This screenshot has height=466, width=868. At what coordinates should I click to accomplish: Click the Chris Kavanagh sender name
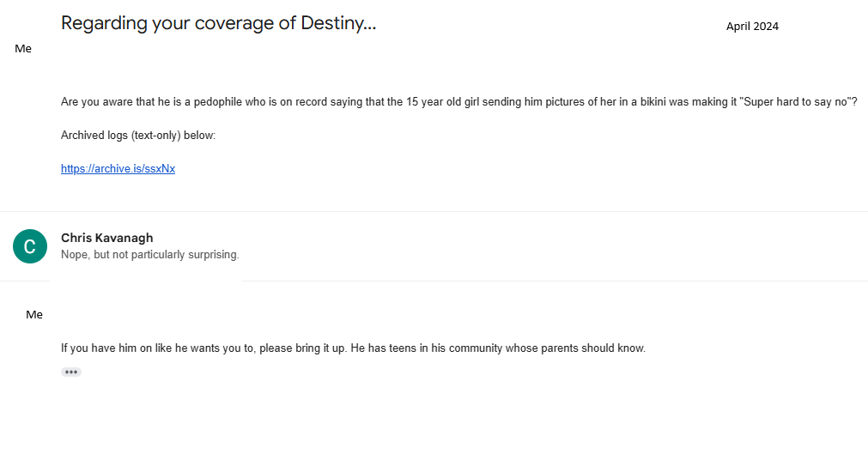pos(107,238)
